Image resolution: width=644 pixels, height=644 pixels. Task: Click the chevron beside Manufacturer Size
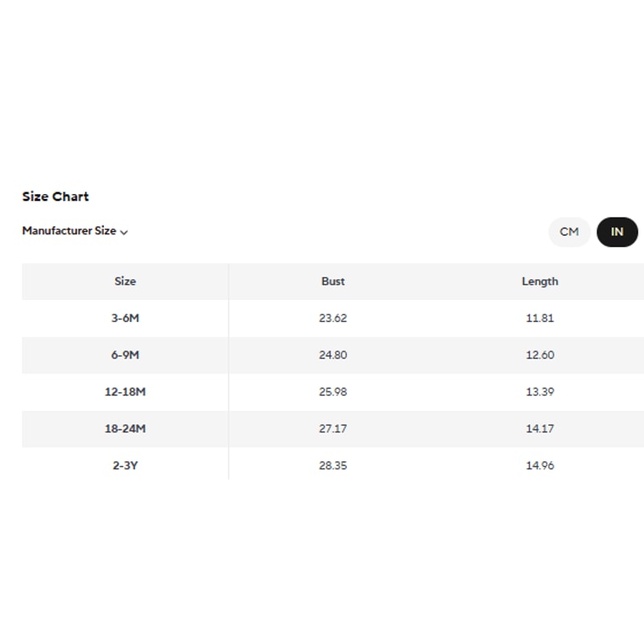(124, 232)
